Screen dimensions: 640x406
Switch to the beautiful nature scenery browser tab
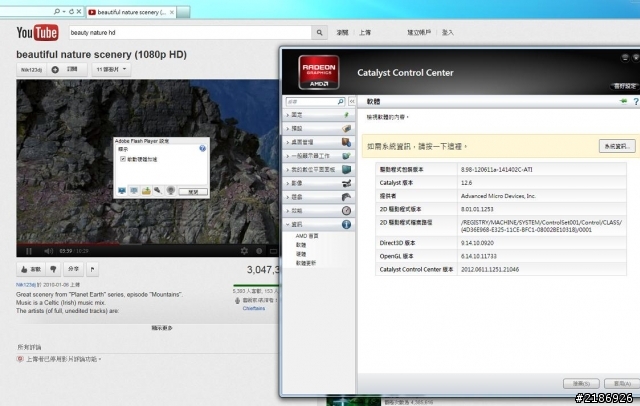click(131, 12)
